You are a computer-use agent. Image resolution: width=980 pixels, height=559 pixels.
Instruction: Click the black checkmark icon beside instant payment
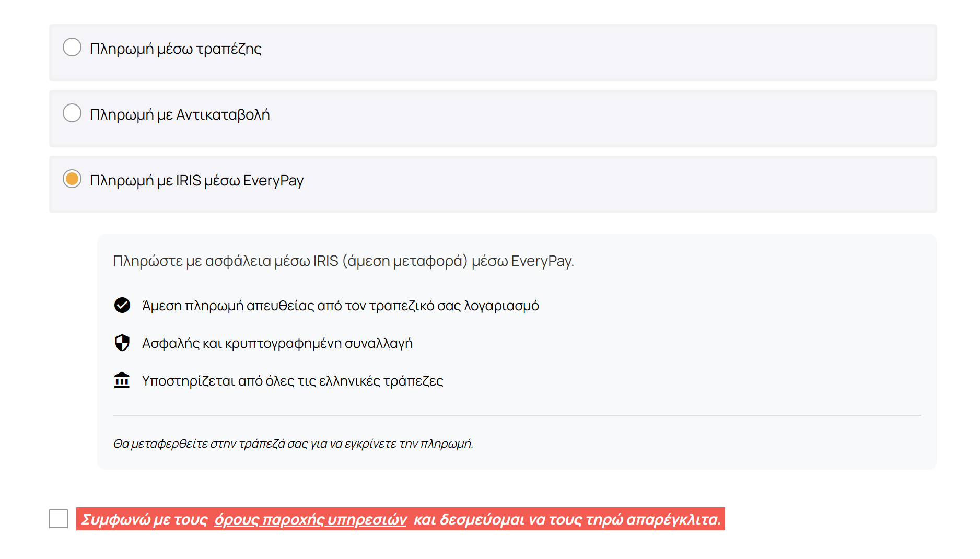pos(122,306)
